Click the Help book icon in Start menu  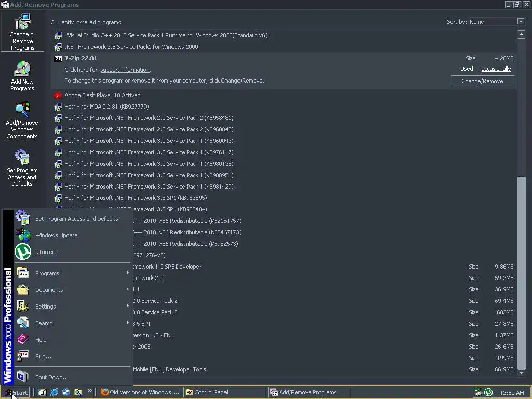(23, 339)
